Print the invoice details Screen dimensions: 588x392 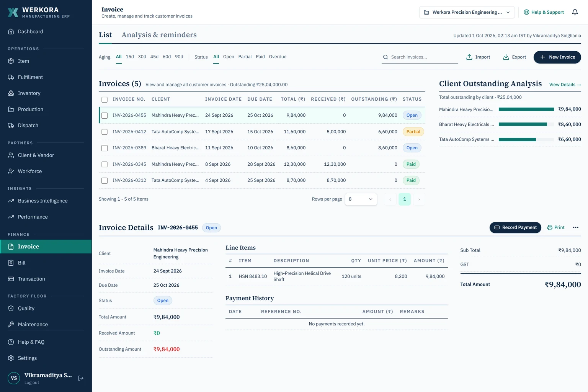tap(556, 227)
